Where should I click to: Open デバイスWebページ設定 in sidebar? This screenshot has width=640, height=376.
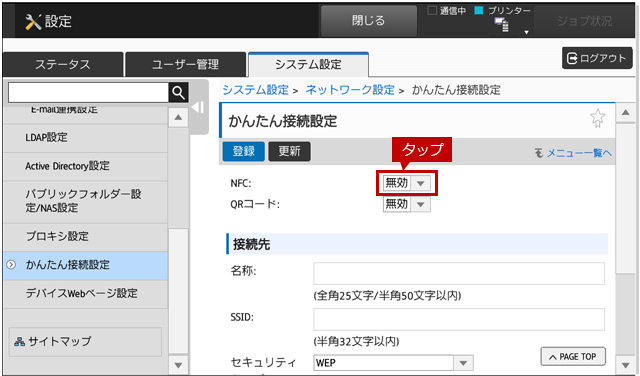85,294
